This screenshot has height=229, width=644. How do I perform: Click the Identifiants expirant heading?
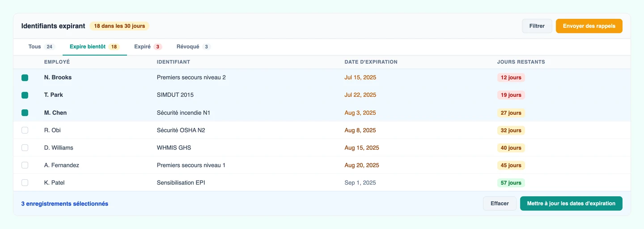53,26
